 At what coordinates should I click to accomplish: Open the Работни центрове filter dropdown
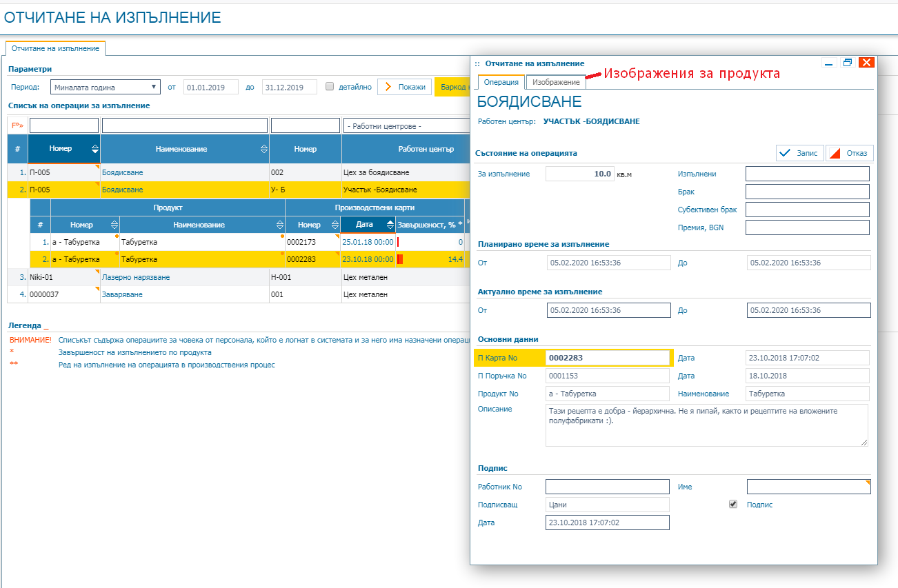[406, 126]
